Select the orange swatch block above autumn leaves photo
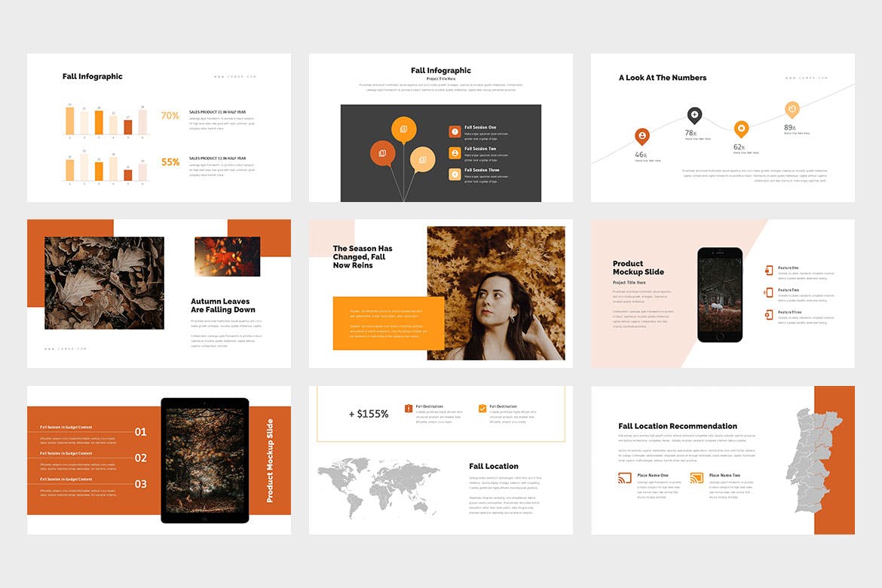Viewport: 882px width, 588px height. coord(68,226)
